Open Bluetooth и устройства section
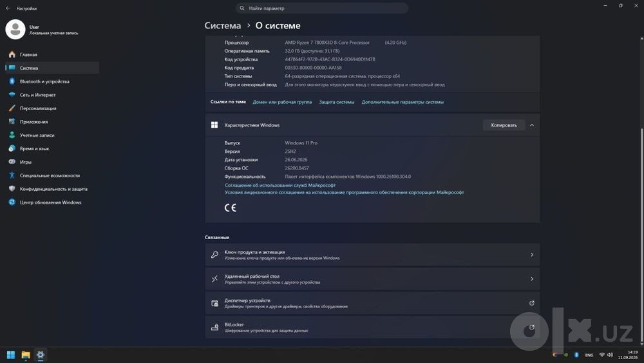 point(52,81)
